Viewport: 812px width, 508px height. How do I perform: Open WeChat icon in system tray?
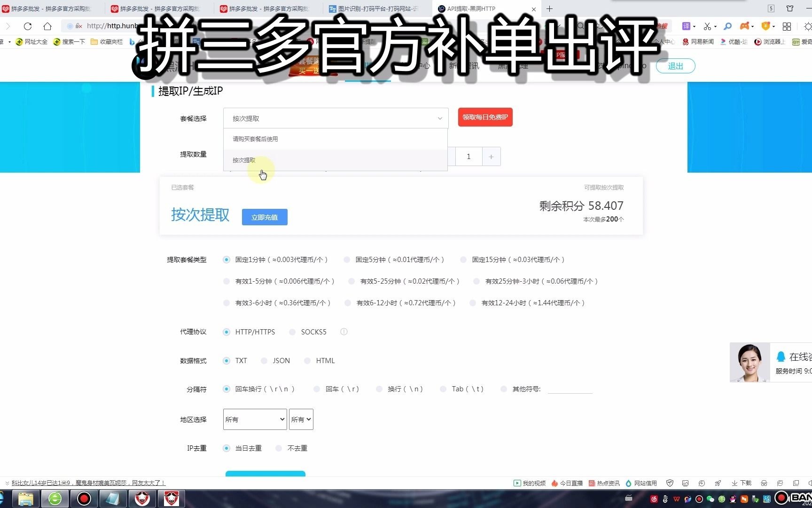[x=710, y=499]
